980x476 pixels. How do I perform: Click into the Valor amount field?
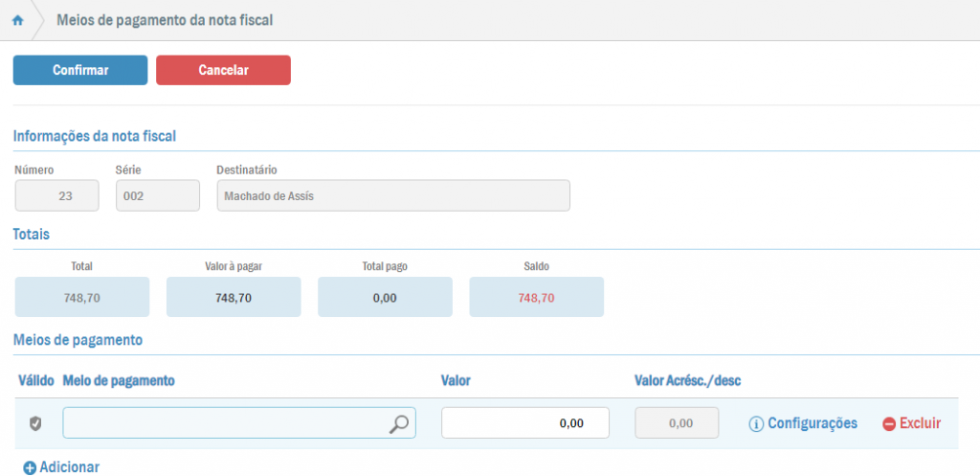pos(524,423)
